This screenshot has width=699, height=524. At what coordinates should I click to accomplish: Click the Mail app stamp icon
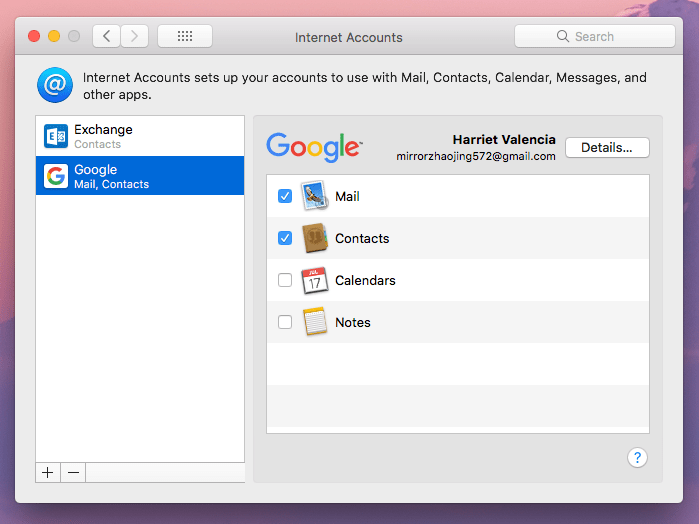(314, 196)
